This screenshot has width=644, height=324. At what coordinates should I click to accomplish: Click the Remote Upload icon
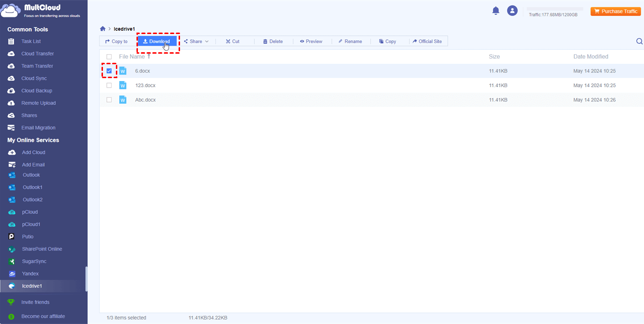(11, 103)
